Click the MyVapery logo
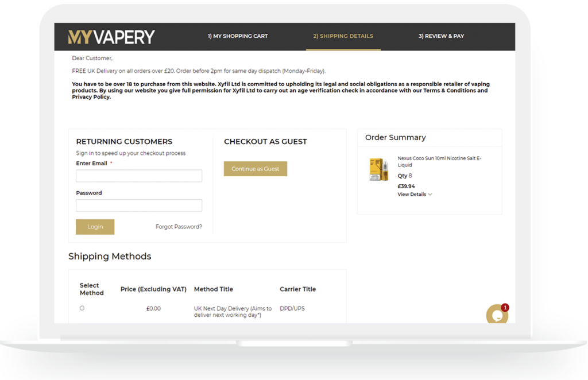 click(x=111, y=37)
